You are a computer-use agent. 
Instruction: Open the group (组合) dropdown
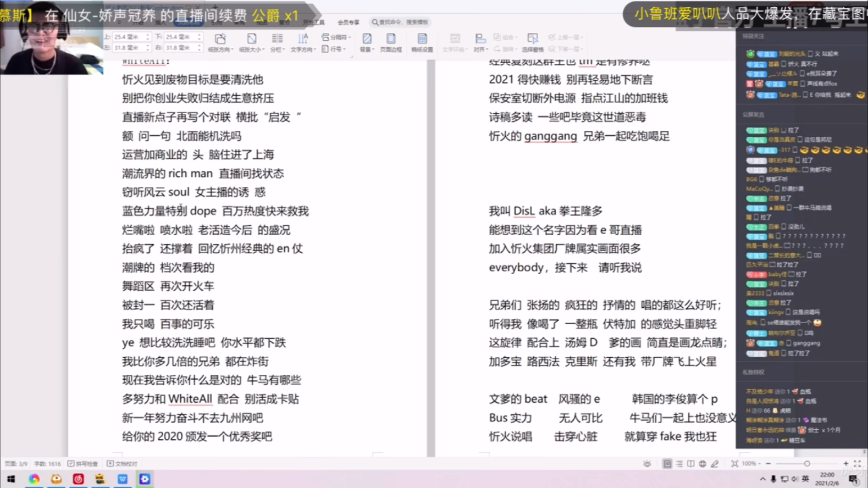tap(506, 37)
